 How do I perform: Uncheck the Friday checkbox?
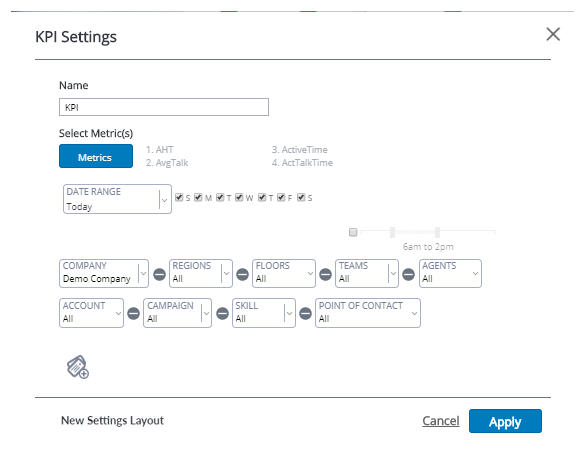point(281,197)
